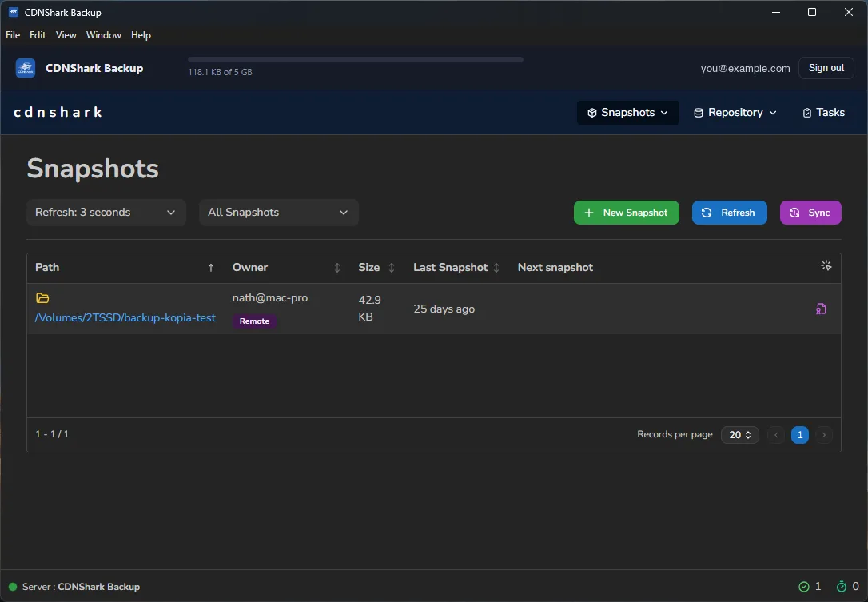Click the green completed tasks check icon
This screenshot has width=868, height=602.
804,587
